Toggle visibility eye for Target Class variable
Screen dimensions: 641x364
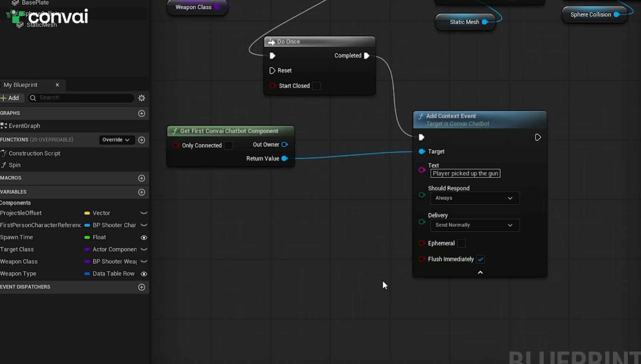(144, 250)
